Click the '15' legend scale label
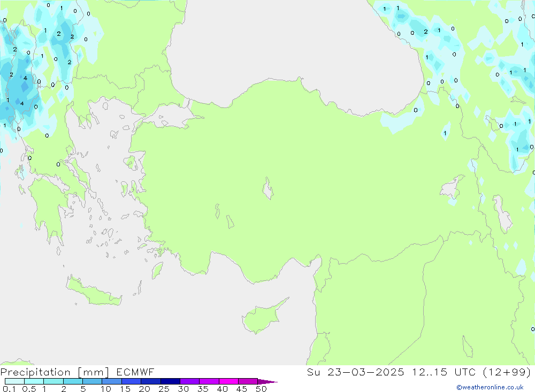Viewport: 535px width, 392px height. [x=125, y=389]
